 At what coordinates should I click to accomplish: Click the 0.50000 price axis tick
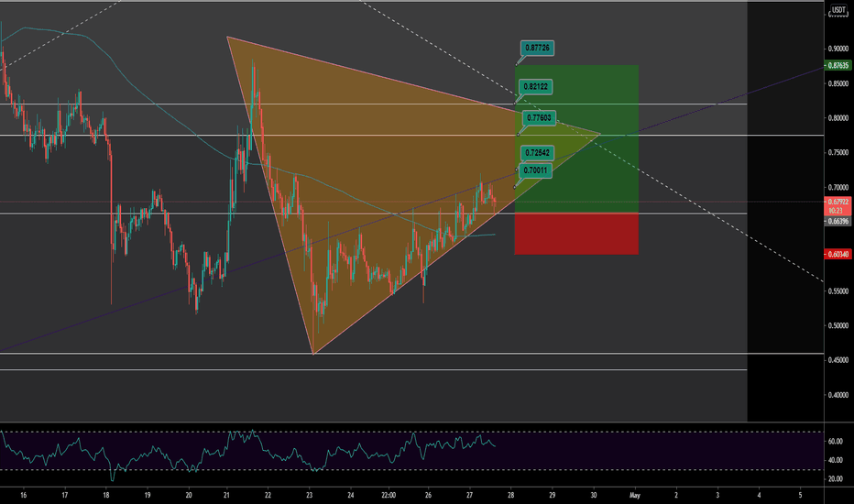pyautogui.click(x=838, y=325)
